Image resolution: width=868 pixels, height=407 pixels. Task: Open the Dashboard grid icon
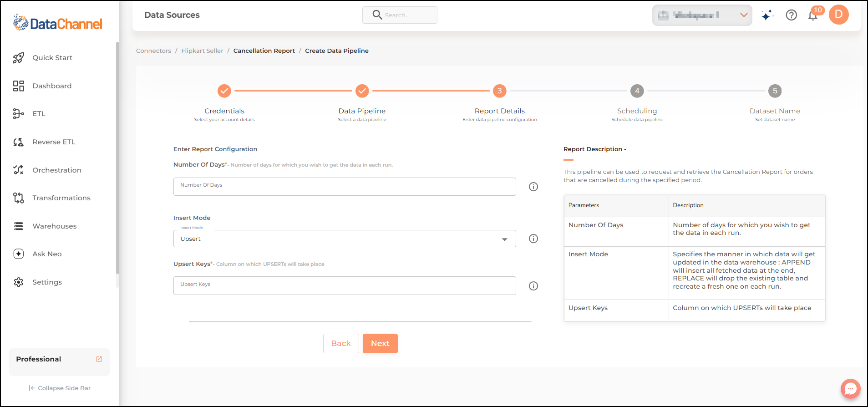(18, 86)
